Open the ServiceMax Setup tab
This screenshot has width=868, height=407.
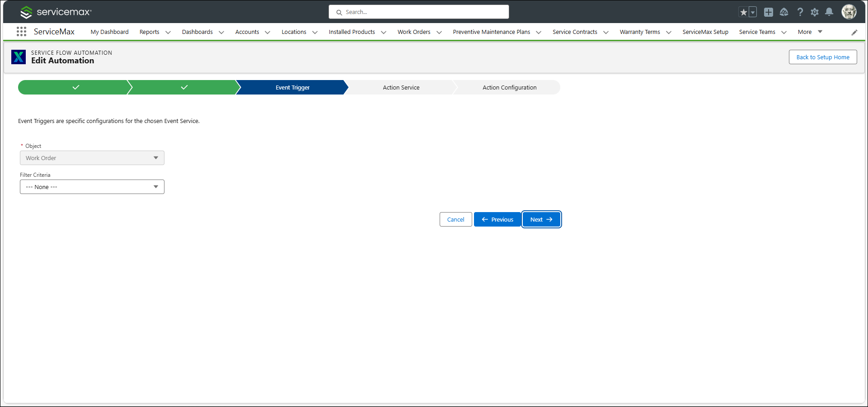tap(705, 32)
